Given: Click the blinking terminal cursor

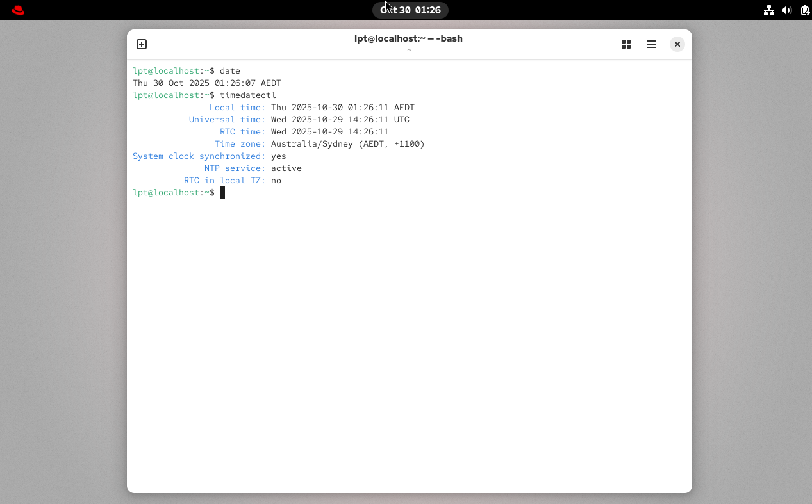Looking at the screenshot, I should pyautogui.click(x=222, y=192).
